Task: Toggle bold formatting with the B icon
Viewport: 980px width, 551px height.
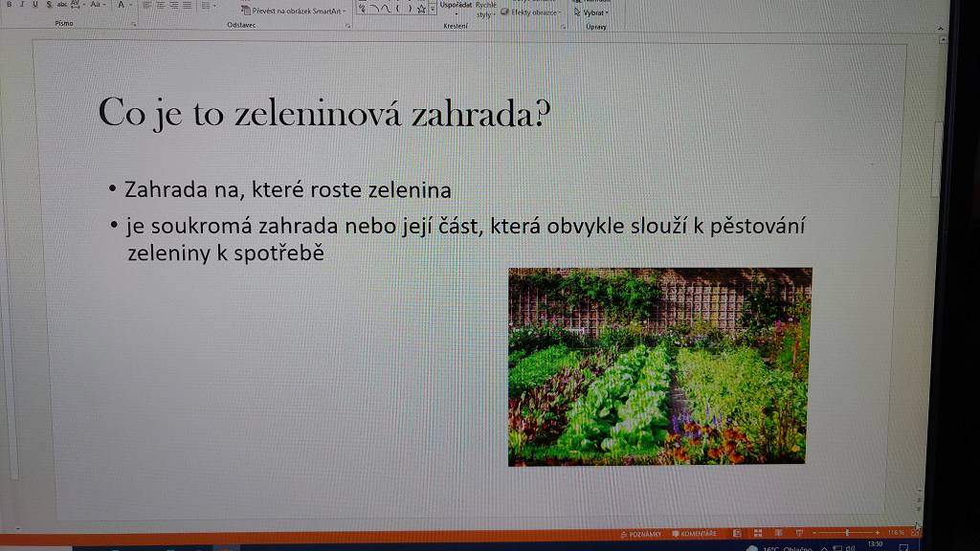Action: point(9,5)
